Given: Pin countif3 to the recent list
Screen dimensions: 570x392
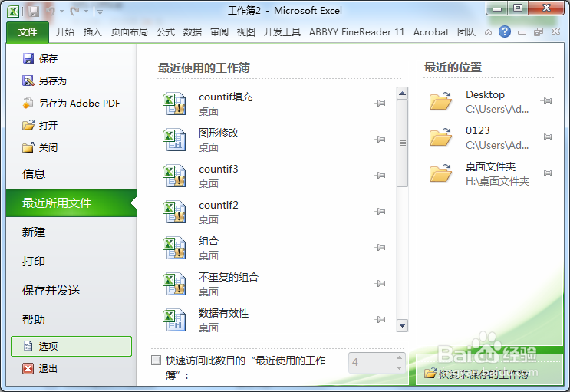Looking at the screenshot, I should (380, 175).
